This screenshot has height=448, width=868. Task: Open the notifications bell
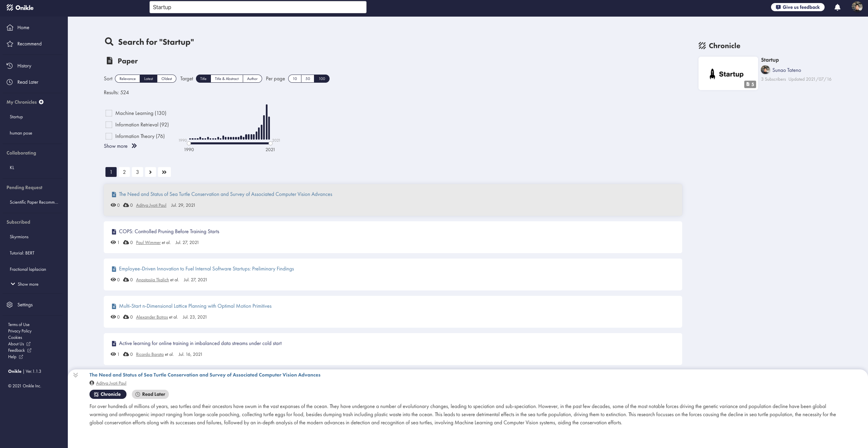[x=837, y=7]
